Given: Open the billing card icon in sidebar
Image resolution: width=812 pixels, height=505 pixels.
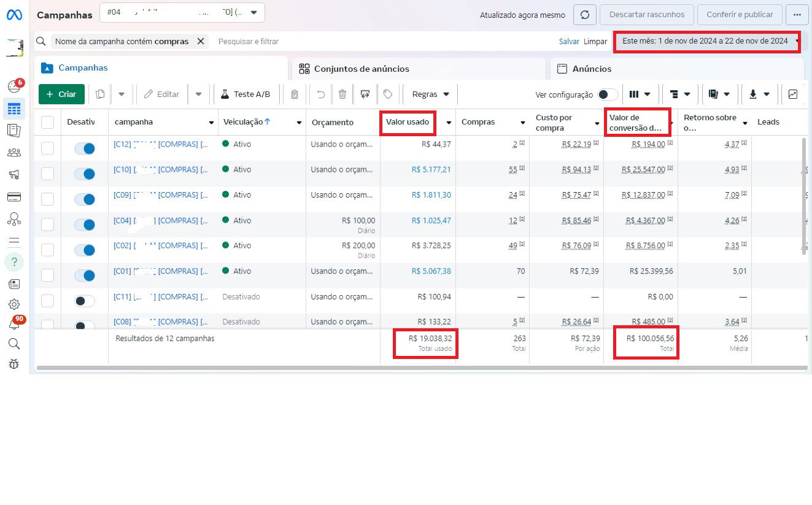Looking at the screenshot, I should coord(14,197).
